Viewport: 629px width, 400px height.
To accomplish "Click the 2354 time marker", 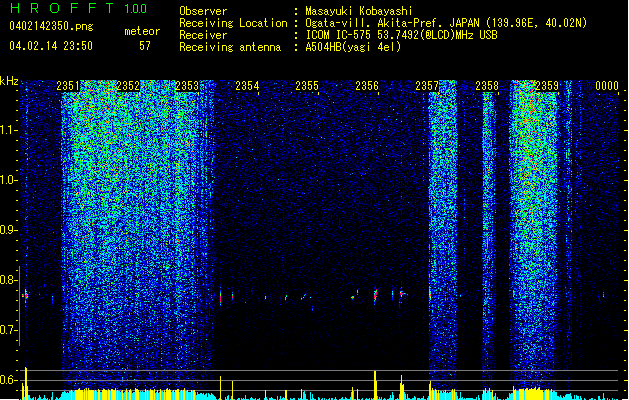I will tap(247, 86).
